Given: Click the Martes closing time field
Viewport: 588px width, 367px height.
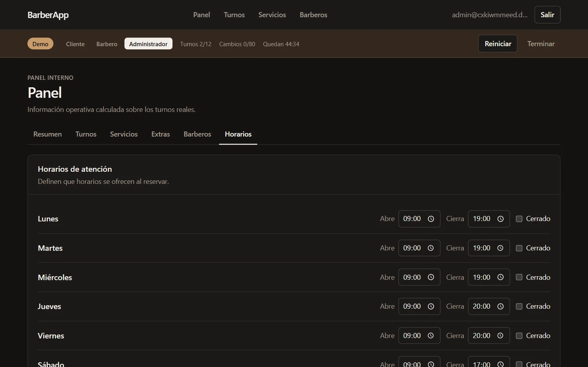Looking at the screenshot, I should [489, 248].
